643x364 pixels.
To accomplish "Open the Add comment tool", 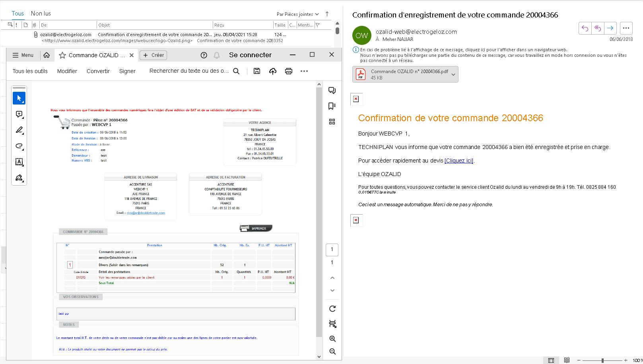I will 19,114.
